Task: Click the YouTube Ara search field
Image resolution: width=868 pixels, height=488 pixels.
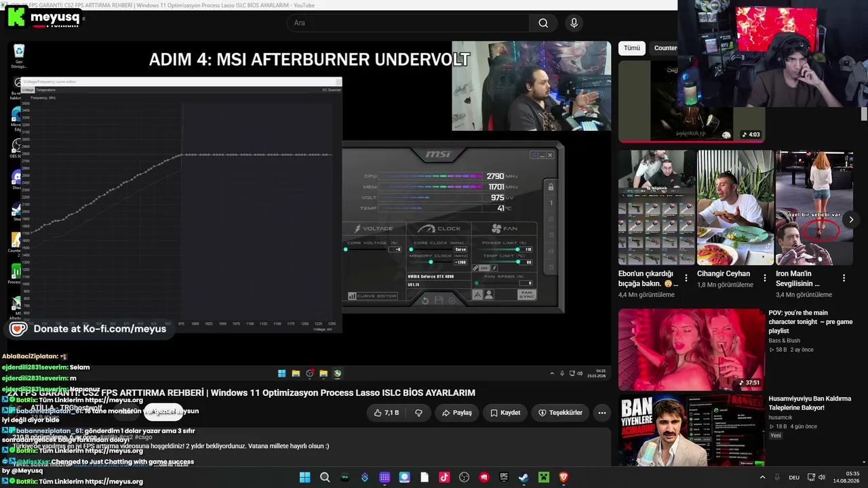Action: tap(408, 23)
